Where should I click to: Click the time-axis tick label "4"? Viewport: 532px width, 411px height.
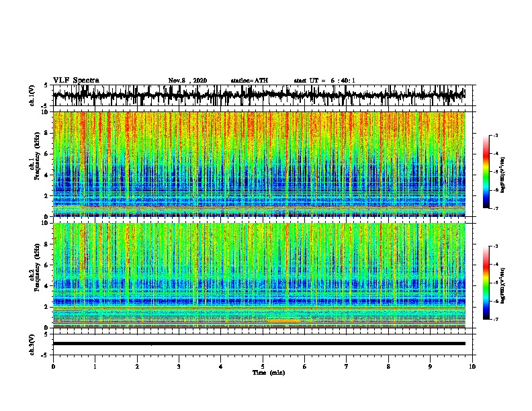click(221, 367)
